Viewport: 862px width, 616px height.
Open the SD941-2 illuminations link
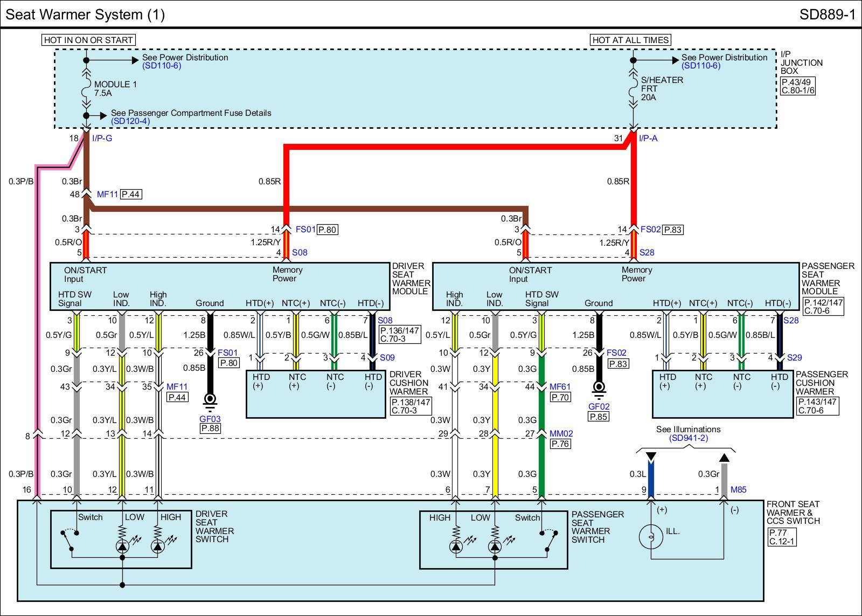click(x=689, y=438)
